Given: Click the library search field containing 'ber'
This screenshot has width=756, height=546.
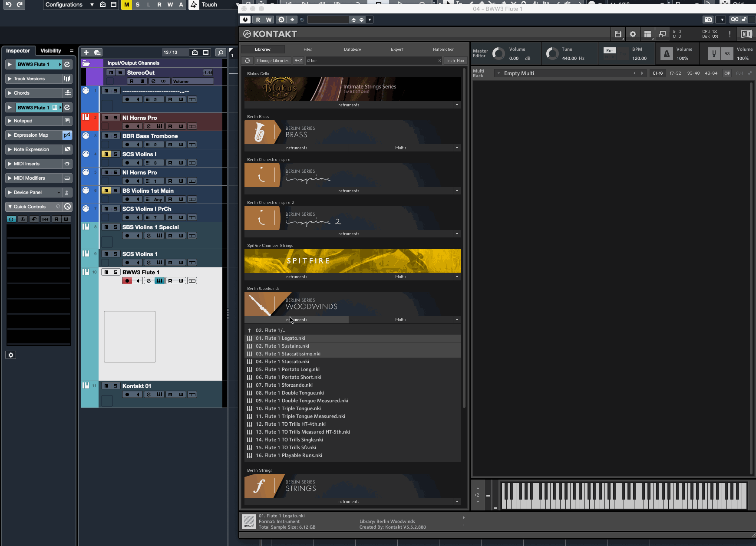Looking at the screenshot, I should tap(373, 61).
